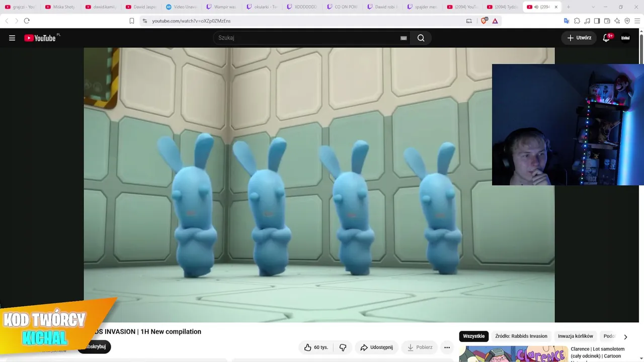644x362 pixels.
Task: Show more filter chips with right arrow
Action: pyautogui.click(x=625, y=337)
